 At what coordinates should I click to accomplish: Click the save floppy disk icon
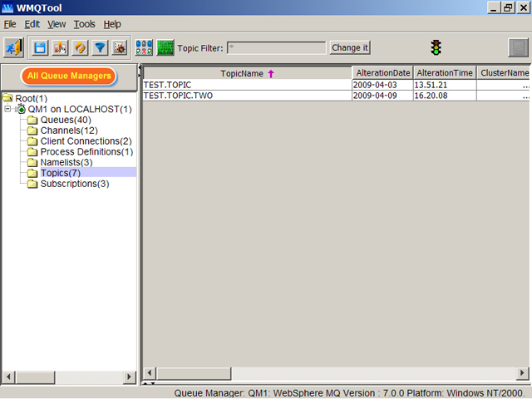click(40, 47)
